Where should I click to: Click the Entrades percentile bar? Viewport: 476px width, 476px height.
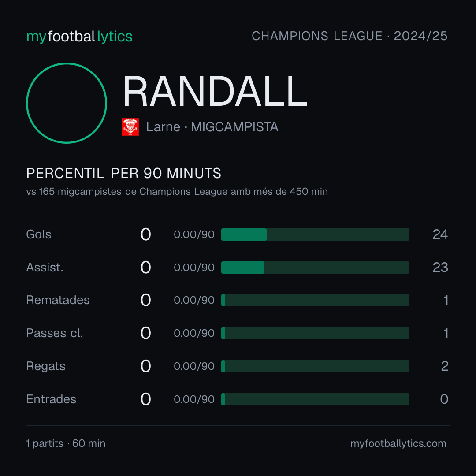click(315, 399)
